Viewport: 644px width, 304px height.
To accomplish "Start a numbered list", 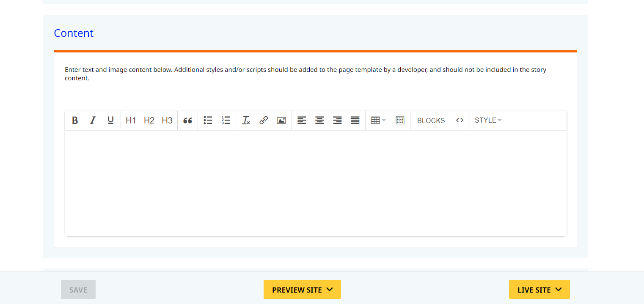I will point(226,121).
